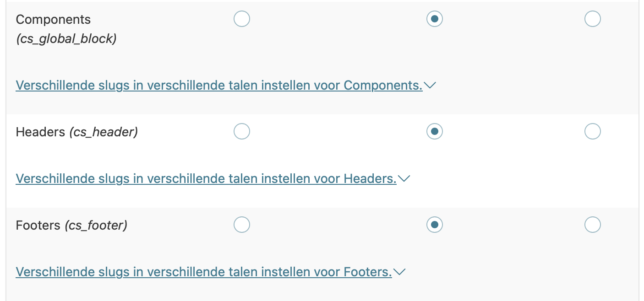Expand the chevron next to Components slugs link
Screen dimensions: 644x301
[430, 86]
